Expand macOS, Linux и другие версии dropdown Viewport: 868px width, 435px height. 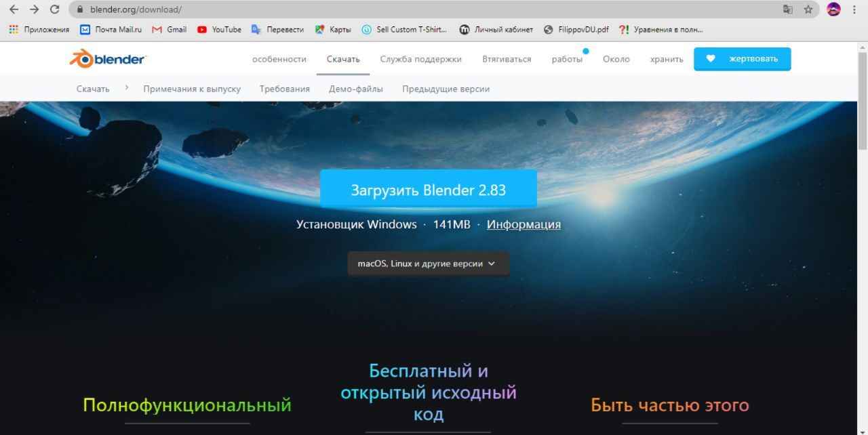[x=428, y=264]
